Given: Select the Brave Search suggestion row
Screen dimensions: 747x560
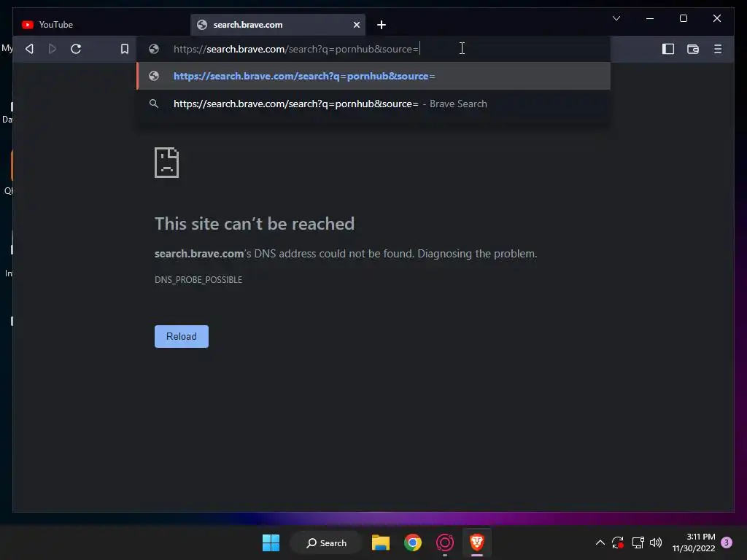Looking at the screenshot, I should click(373, 104).
